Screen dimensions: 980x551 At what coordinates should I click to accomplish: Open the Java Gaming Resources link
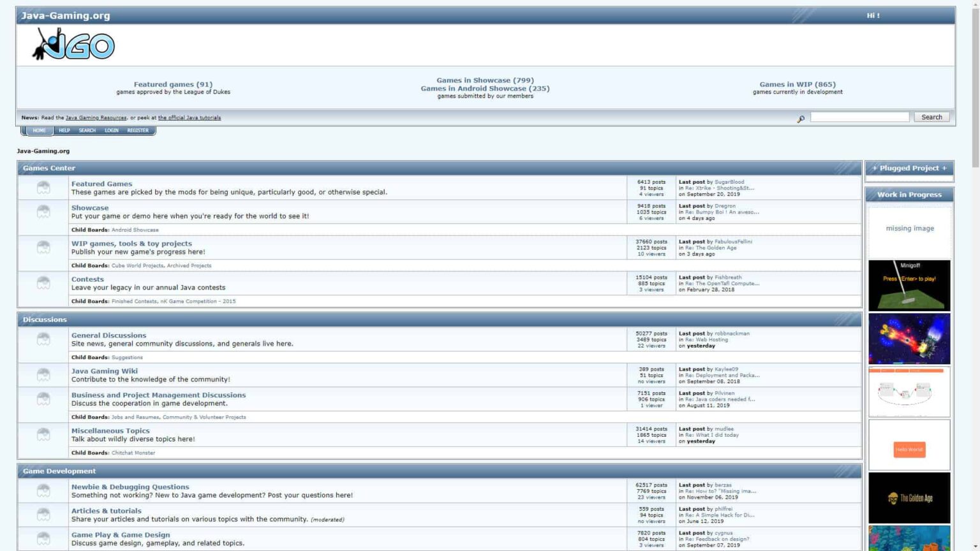point(97,117)
